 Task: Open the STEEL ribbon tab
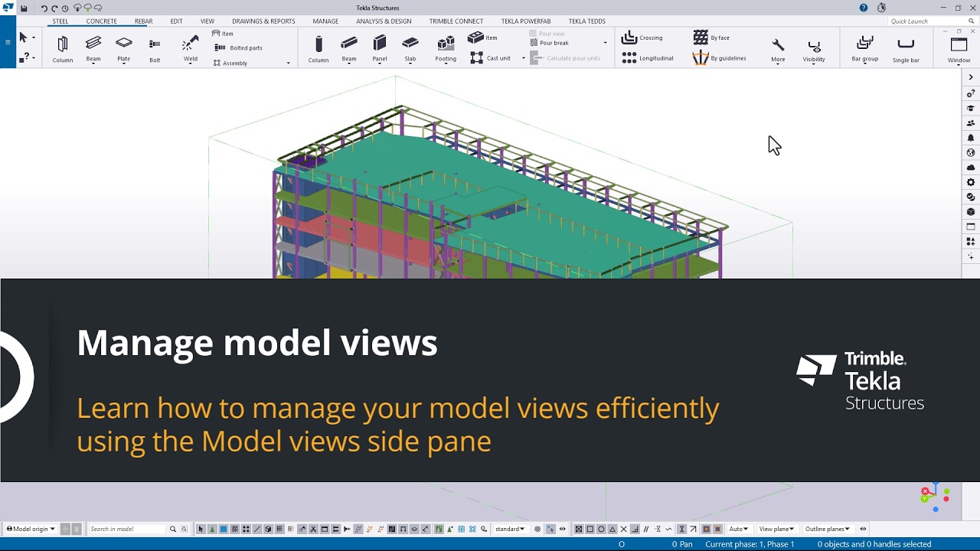pos(60,21)
